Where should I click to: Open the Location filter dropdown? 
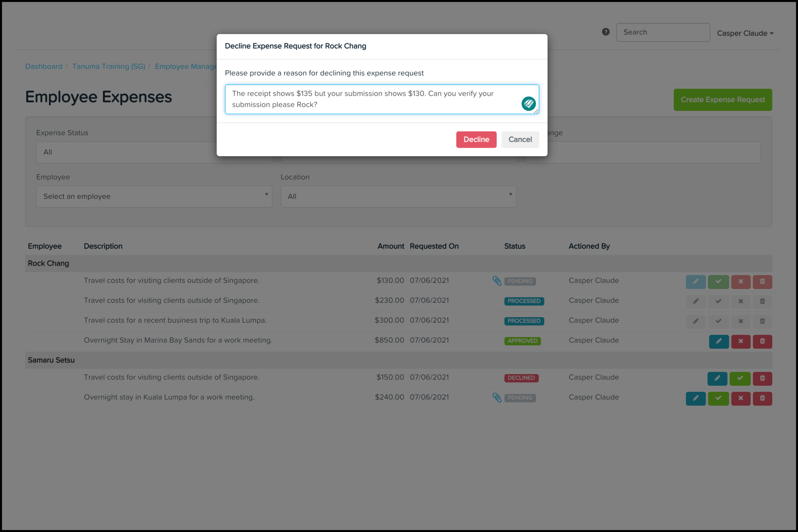(398, 196)
